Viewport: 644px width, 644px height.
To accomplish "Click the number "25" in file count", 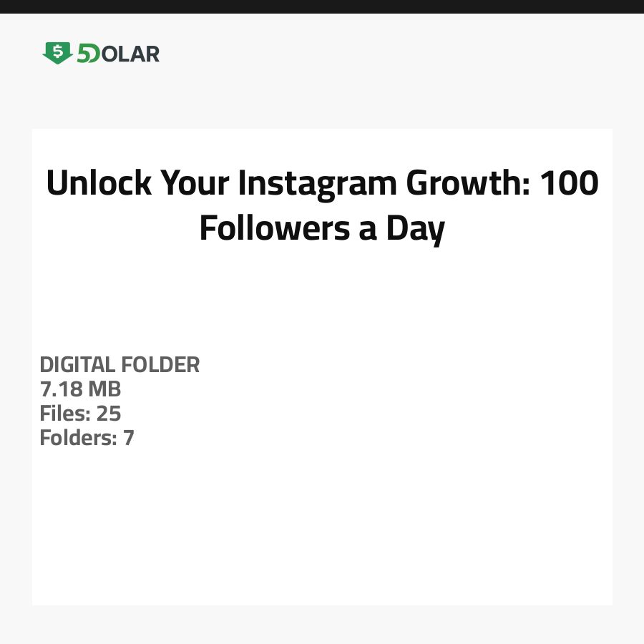I will 109,414.
